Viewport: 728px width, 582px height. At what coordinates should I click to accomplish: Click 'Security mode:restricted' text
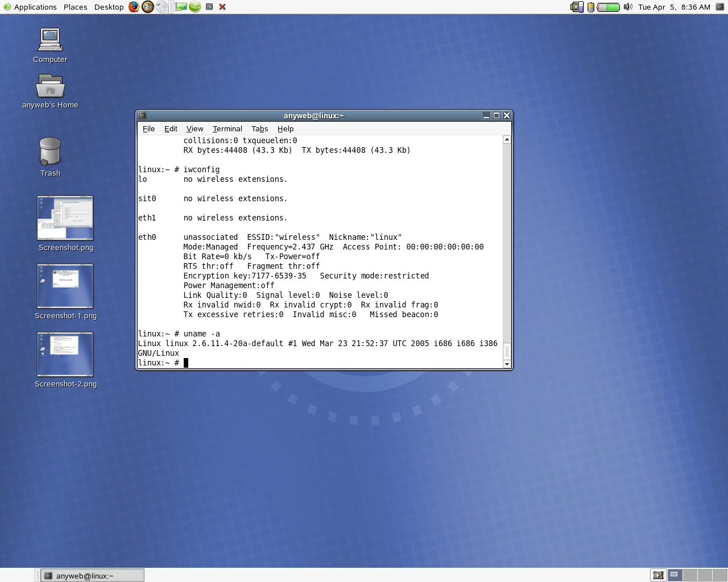click(x=374, y=276)
